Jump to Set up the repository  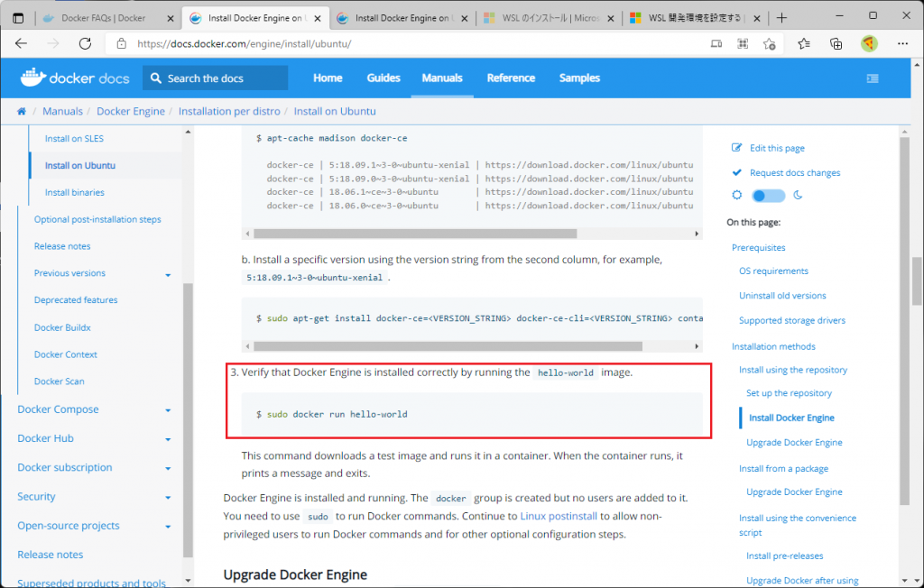click(x=789, y=393)
